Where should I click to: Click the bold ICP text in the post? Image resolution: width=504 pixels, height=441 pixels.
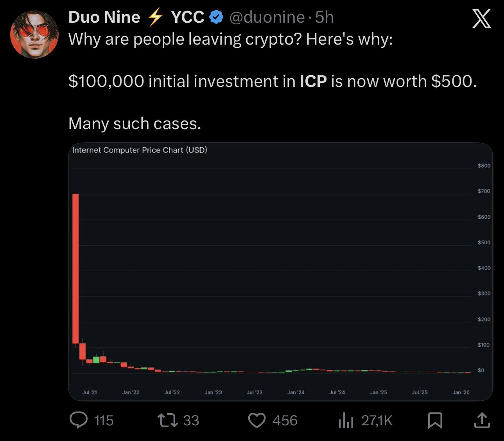click(313, 81)
